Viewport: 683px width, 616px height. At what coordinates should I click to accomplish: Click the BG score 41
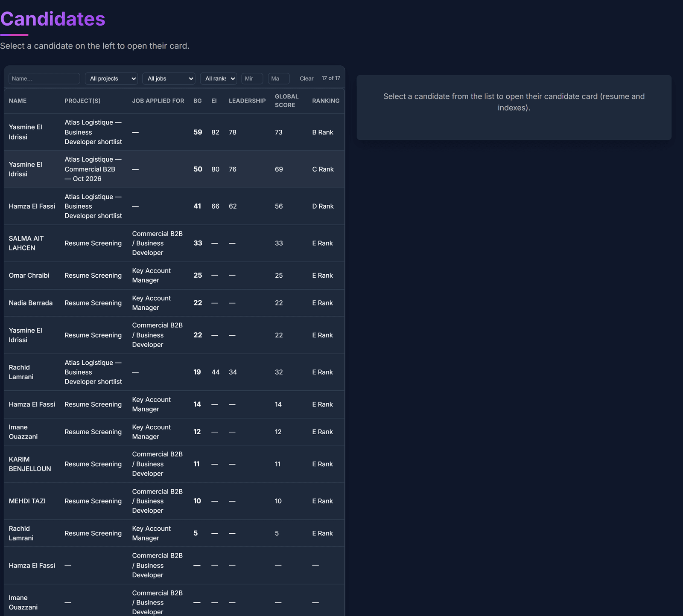click(197, 206)
